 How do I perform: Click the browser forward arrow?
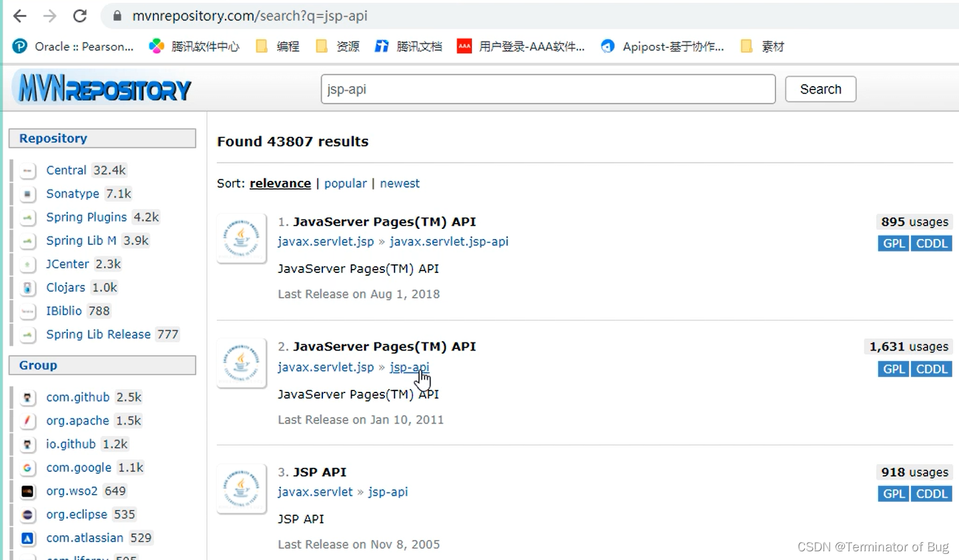pos(49,16)
